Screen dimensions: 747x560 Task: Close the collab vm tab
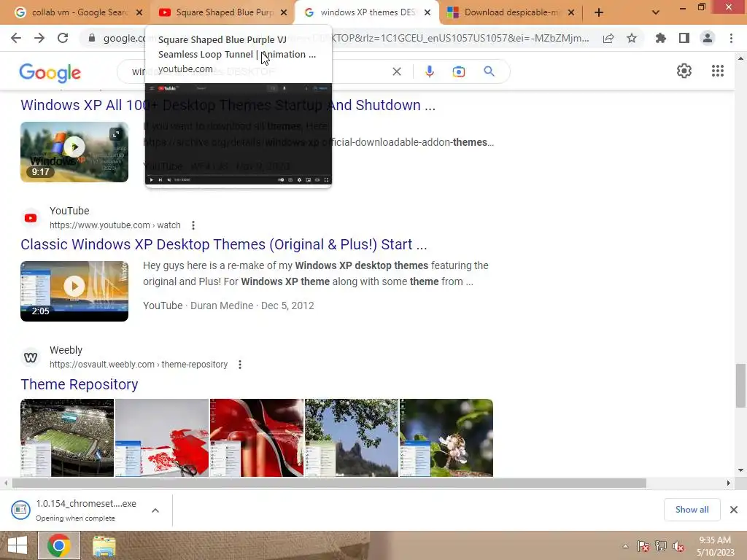[x=139, y=12]
